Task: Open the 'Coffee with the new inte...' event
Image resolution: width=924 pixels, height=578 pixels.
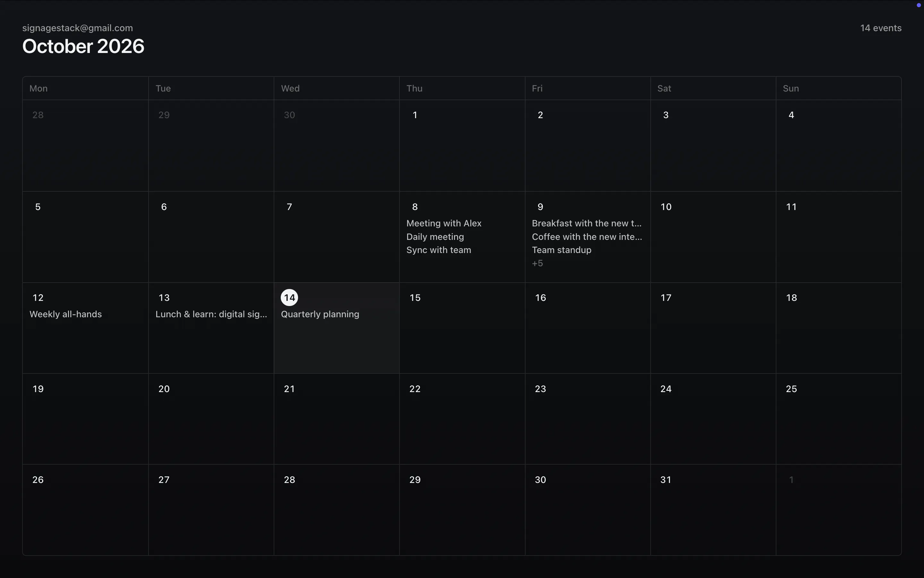Action: [x=587, y=237]
